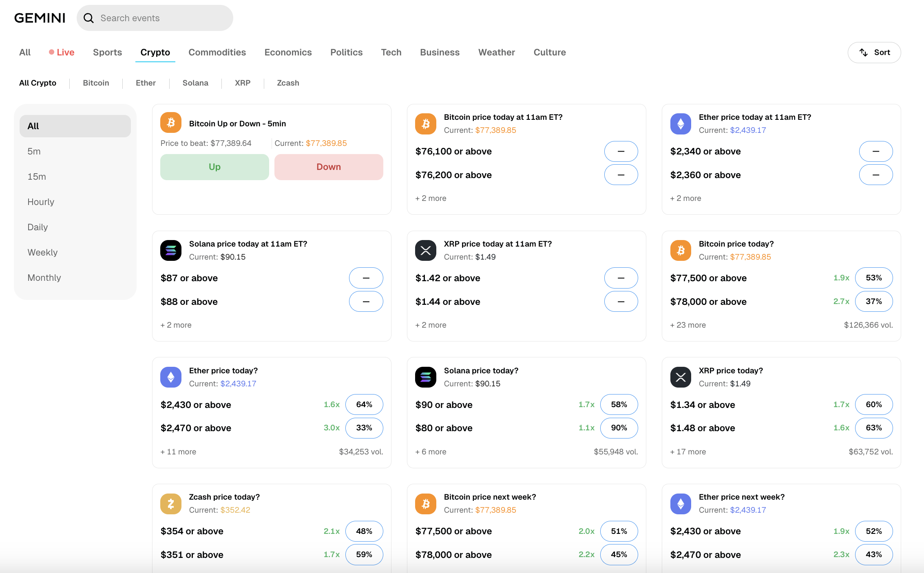The image size is (924, 573).
Task: Open the Sort dropdown
Action: click(x=874, y=52)
